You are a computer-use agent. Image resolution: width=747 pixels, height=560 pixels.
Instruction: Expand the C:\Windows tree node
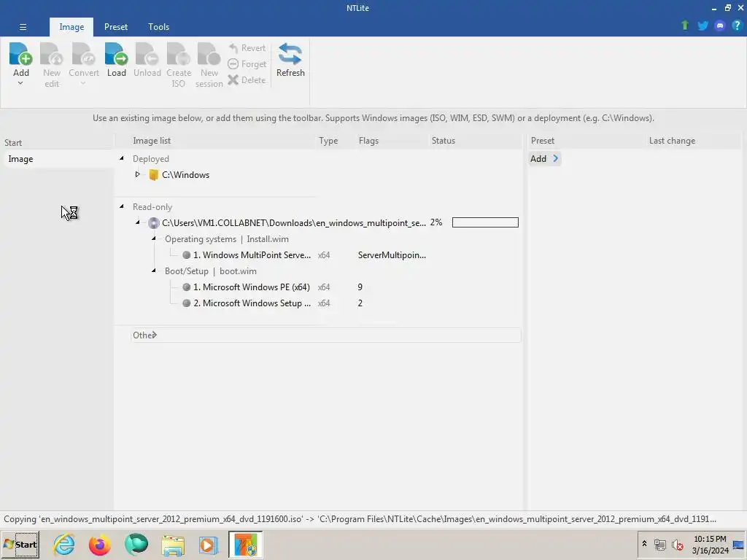click(x=137, y=174)
